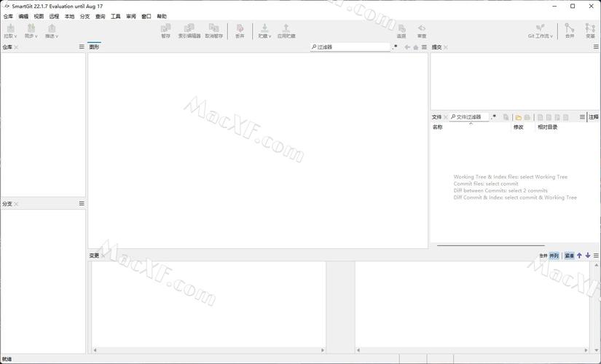The image size is (601, 364).
Task: Click the left diff pane horizontal scrollbar
Action: tap(209, 350)
